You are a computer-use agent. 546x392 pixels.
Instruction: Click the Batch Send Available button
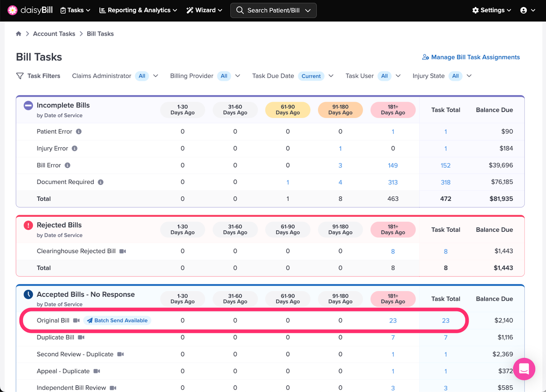tap(117, 320)
